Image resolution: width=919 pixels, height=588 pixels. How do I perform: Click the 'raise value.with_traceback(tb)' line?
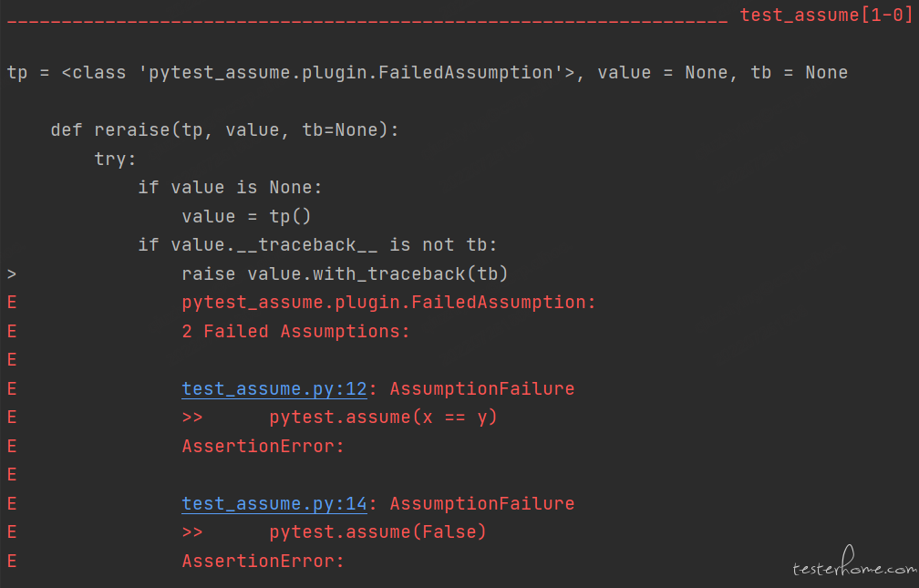coord(345,273)
